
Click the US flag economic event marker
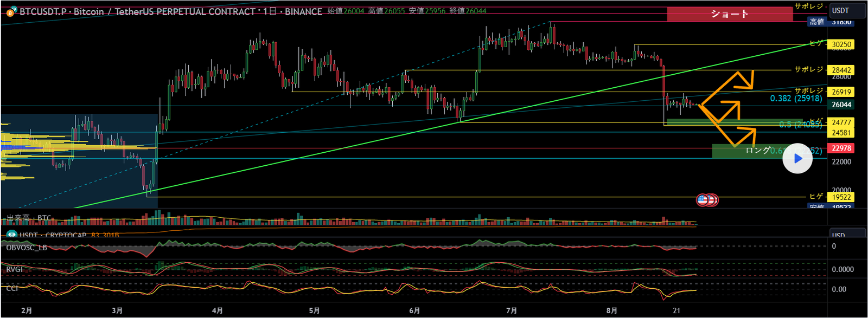pos(703,200)
